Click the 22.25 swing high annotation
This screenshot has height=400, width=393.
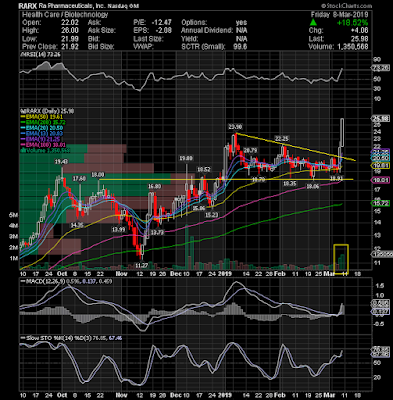[281, 138]
